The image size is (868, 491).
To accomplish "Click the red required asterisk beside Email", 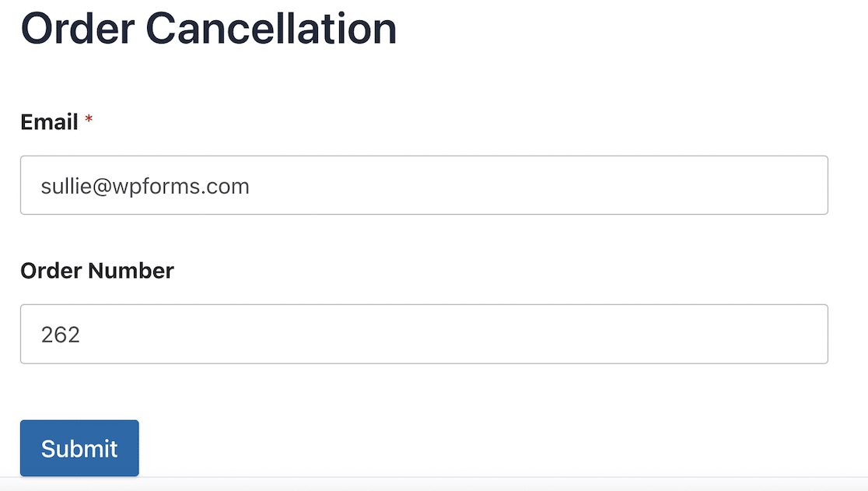I will click(x=89, y=121).
